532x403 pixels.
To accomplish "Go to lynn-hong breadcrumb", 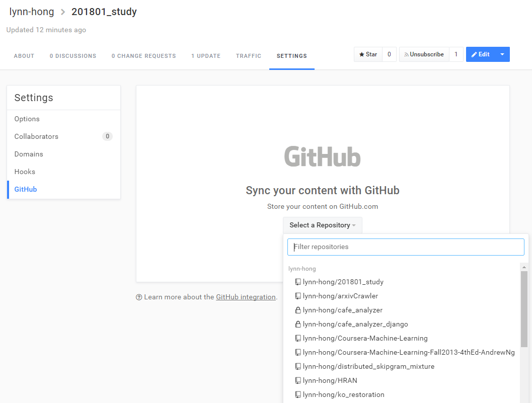I will pyautogui.click(x=32, y=12).
